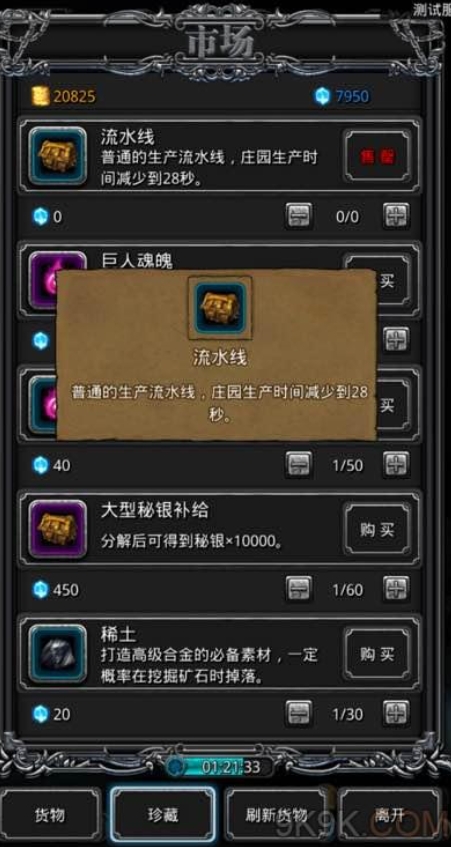Increase the quantity showing 1/50 with plus
Viewport: 451px width, 847px height.
pyautogui.click(x=396, y=465)
